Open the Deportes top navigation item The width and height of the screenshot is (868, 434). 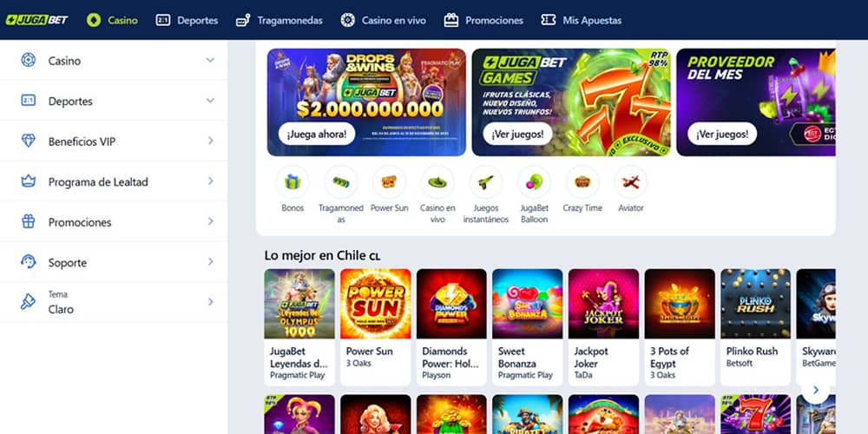pyautogui.click(x=187, y=21)
